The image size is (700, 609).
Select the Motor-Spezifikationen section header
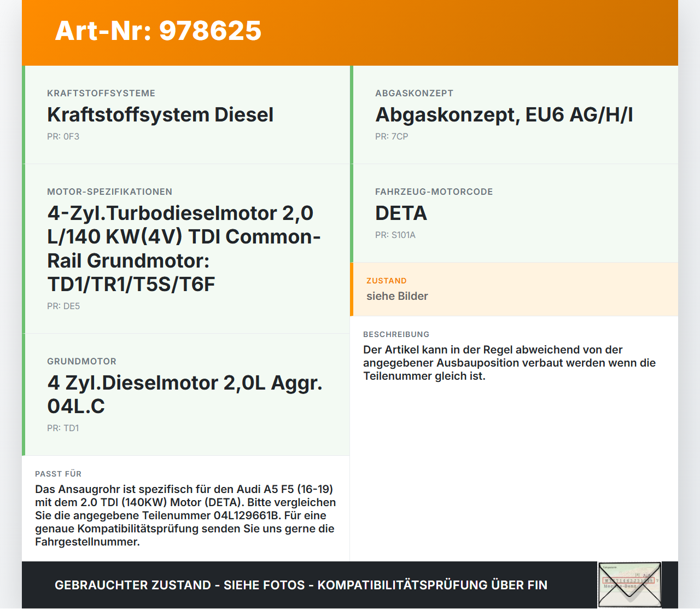[x=109, y=192]
